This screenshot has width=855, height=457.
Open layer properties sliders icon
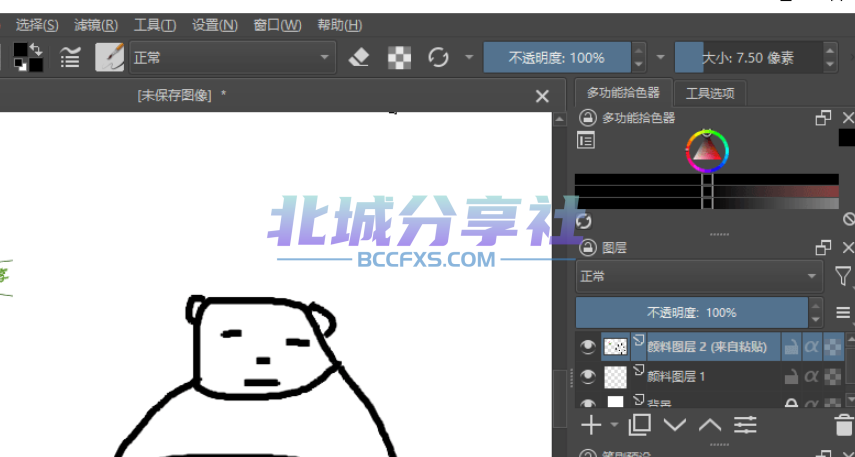745,425
